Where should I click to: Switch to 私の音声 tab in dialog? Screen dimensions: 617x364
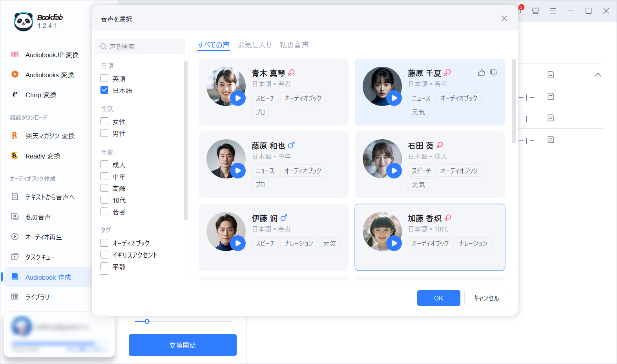(x=294, y=45)
